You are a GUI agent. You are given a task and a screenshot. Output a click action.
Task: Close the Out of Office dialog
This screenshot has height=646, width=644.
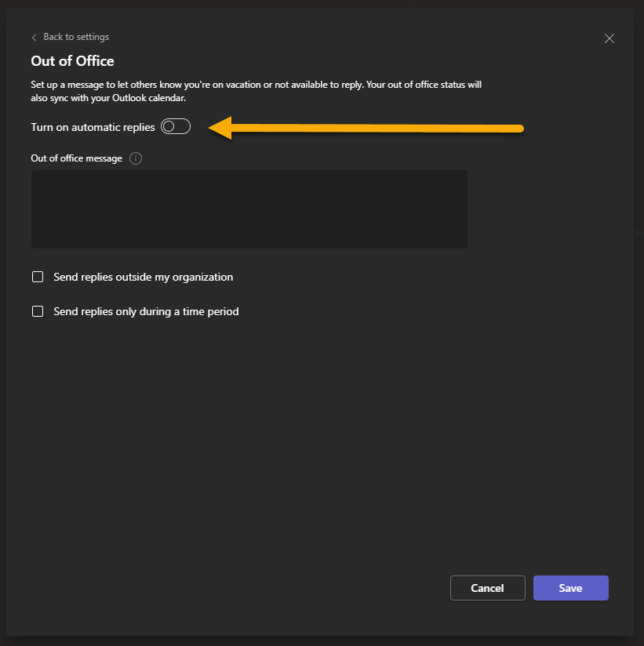tap(609, 38)
